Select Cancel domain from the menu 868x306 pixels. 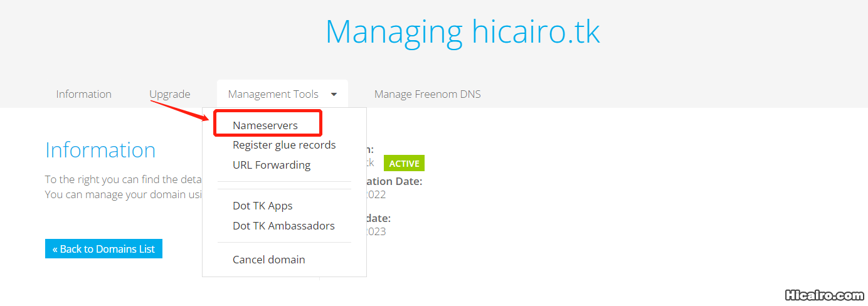268,260
